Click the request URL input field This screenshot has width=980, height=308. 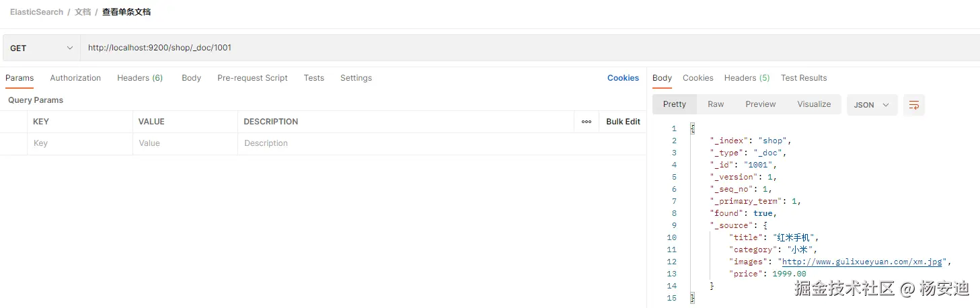pyautogui.click(x=404, y=48)
